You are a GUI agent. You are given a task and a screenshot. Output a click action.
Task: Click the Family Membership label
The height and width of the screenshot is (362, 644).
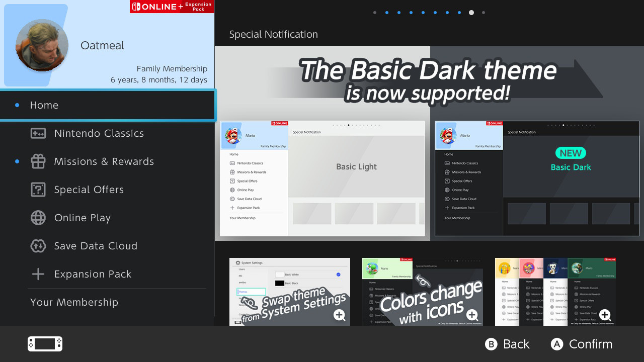[x=172, y=69]
